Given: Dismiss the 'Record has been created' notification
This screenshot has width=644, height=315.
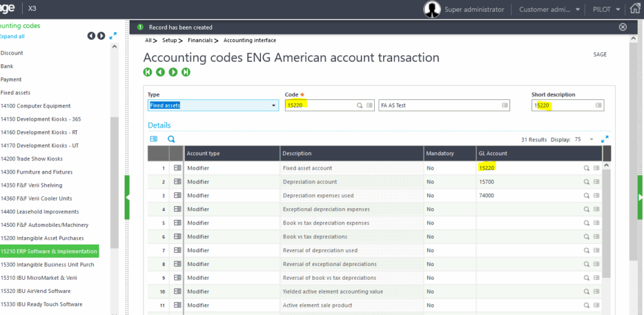Looking at the screenshot, I should pyautogui.click(x=623, y=27).
